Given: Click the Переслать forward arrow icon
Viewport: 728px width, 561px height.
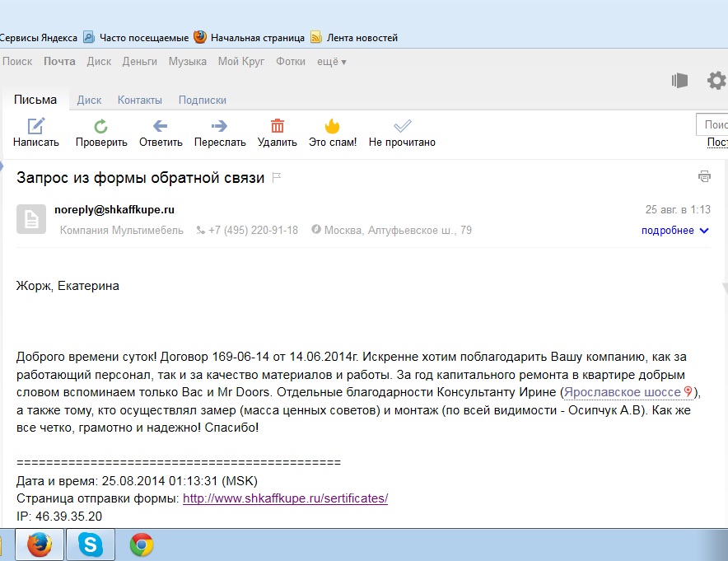Looking at the screenshot, I should (220, 126).
